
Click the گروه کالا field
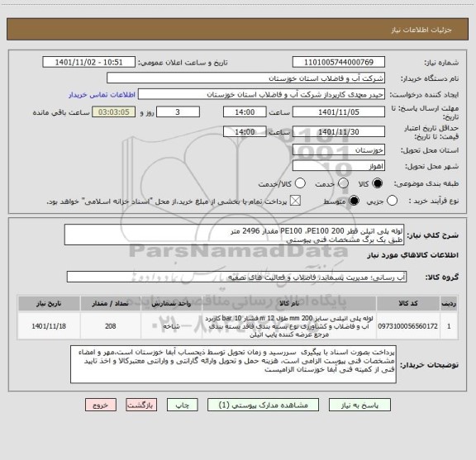coord(236,277)
